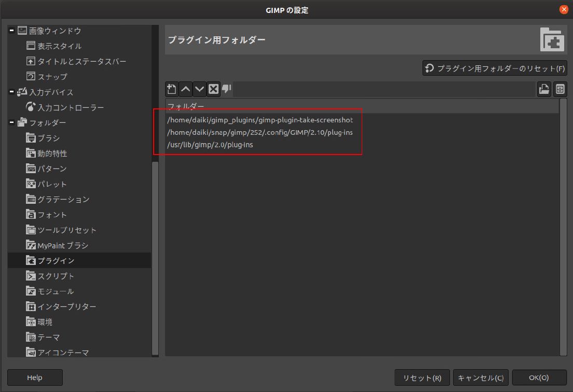This screenshot has width=573, height=392.
Task: Click the フォルダー column header
Action: click(x=362, y=106)
